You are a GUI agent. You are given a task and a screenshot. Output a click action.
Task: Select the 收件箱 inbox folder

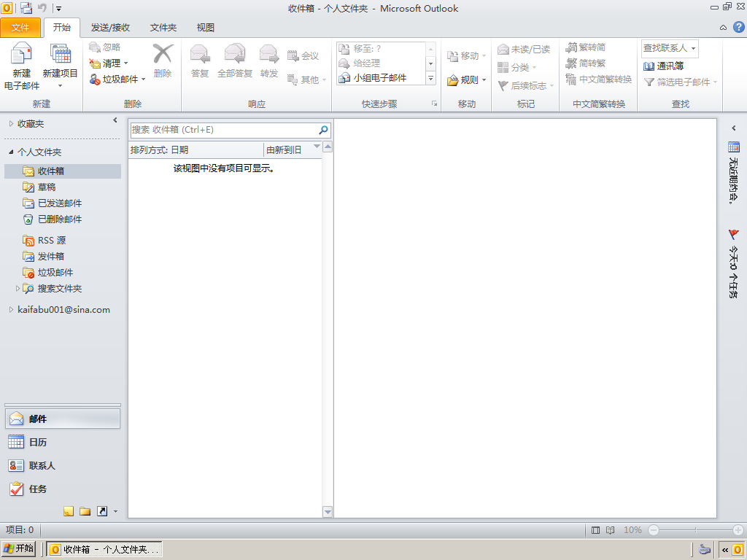[x=63, y=171]
